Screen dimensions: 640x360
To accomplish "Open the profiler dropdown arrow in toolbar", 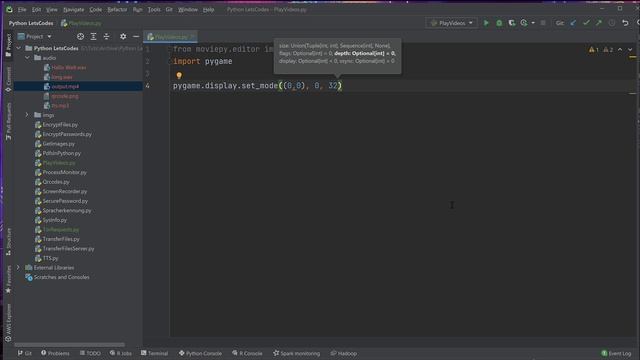I will point(533,23).
